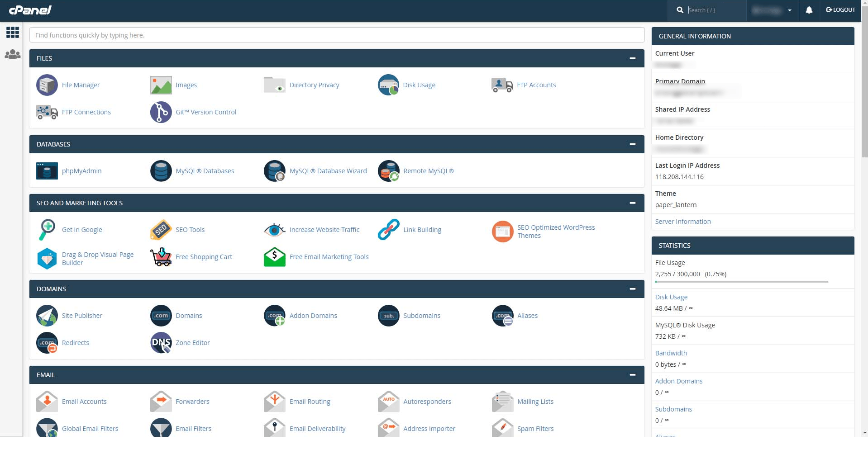Viewport: 868px width, 454px height.
Task: Focus the 'Find functions quickly' search field
Action: (x=337, y=35)
